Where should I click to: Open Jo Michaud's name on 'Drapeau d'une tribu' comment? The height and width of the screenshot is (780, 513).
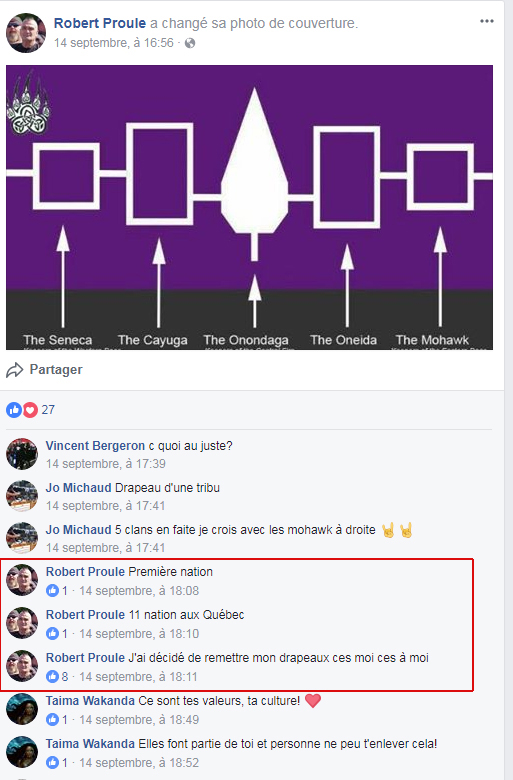click(x=79, y=488)
